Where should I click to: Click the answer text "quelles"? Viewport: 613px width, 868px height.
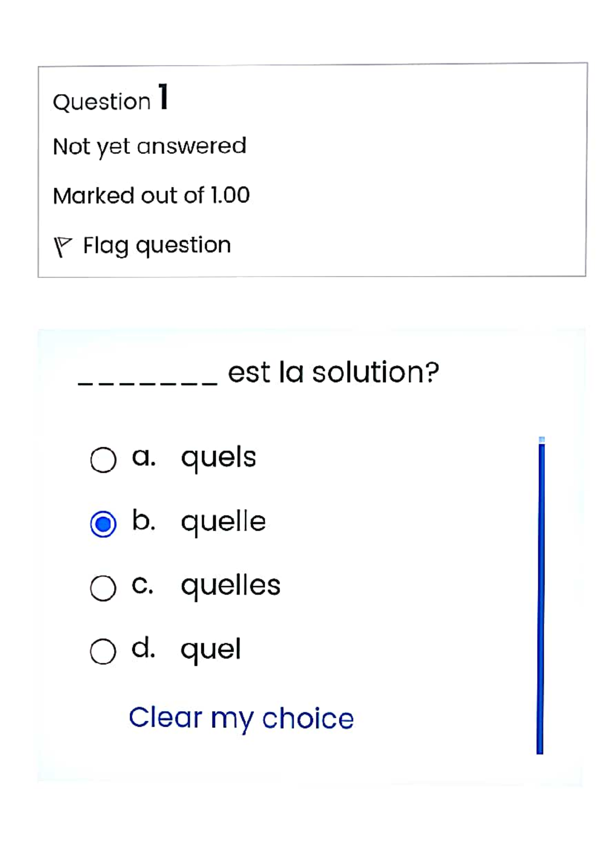pyautogui.click(x=230, y=585)
